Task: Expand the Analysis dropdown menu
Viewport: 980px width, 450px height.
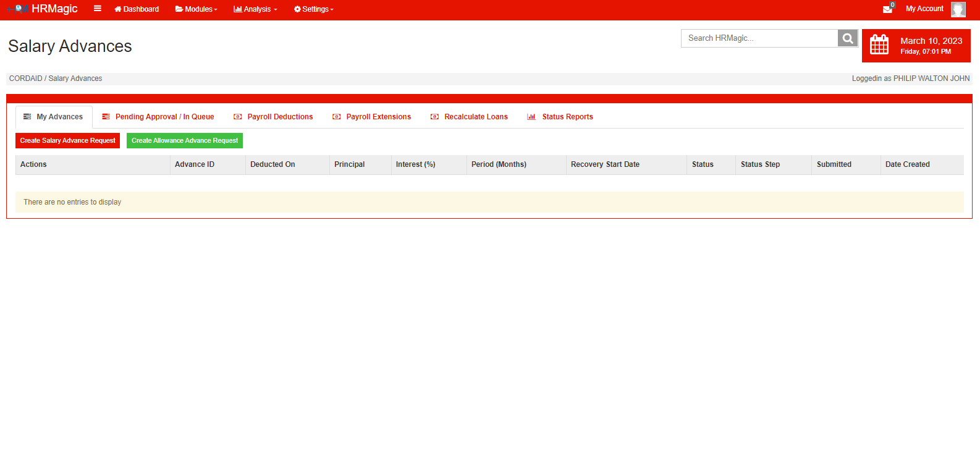Action: pyautogui.click(x=255, y=9)
